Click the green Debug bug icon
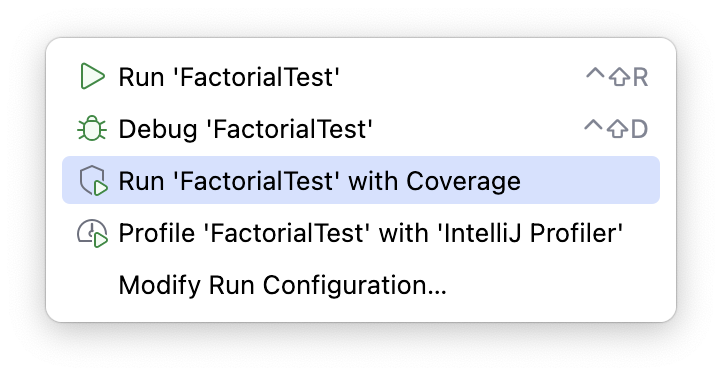 coord(92,128)
